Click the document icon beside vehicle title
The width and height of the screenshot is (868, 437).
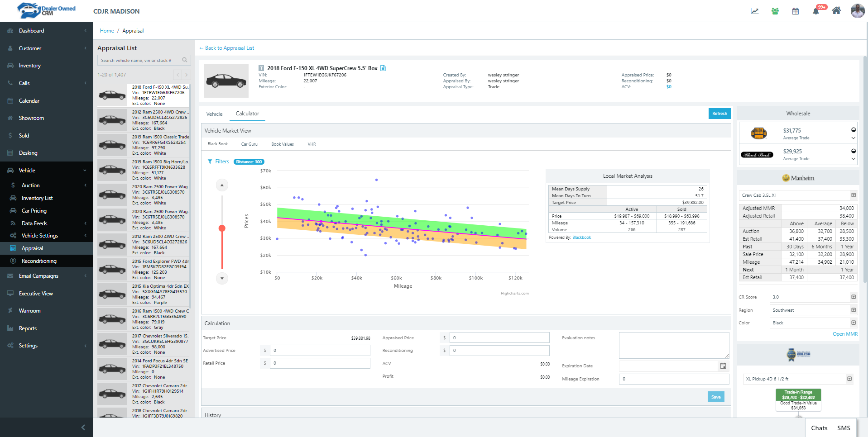(x=383, y=68)
